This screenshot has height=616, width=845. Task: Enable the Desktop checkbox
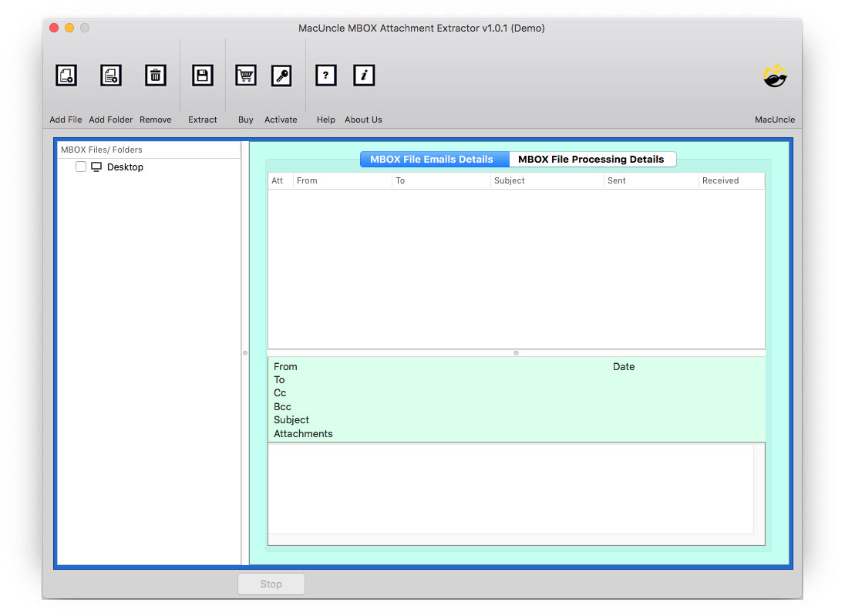coord(81,167)
